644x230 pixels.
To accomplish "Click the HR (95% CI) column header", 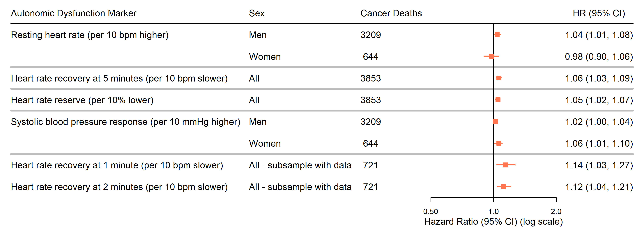I will [599, 13].
